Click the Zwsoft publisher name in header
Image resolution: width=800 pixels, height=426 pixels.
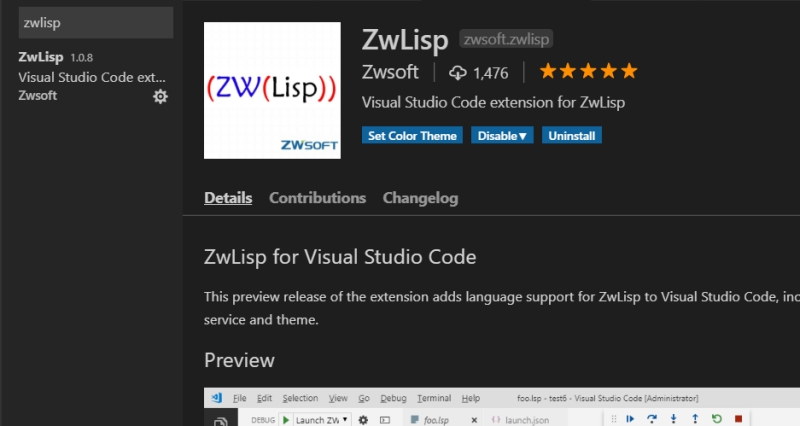(390, 72)
